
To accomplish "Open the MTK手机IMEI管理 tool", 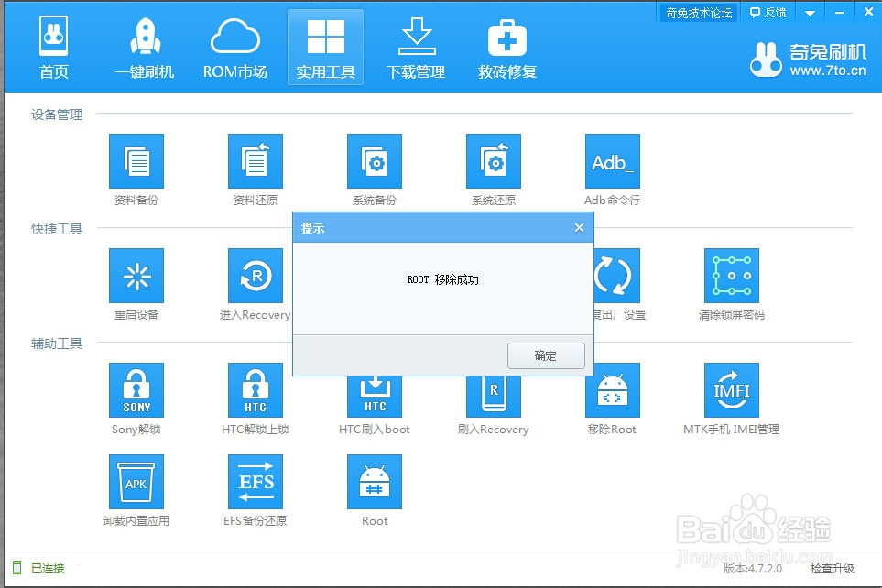I will [x=730, y=392].
